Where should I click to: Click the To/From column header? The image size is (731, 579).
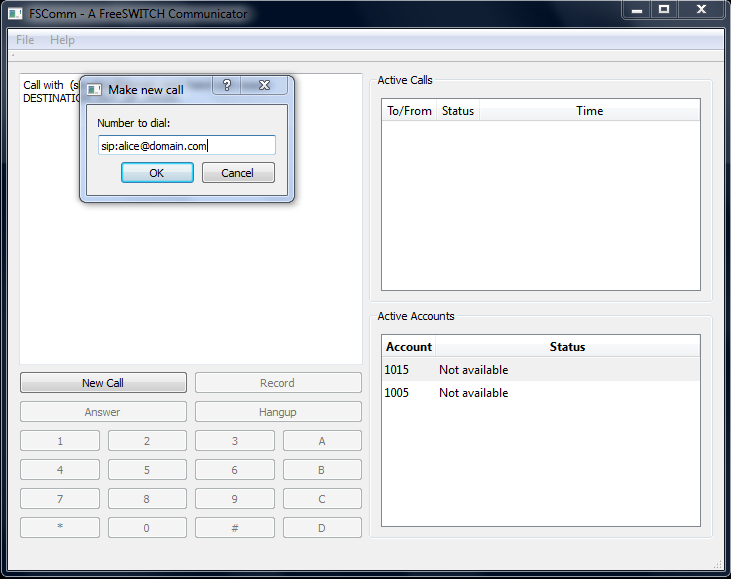(409, 111)
